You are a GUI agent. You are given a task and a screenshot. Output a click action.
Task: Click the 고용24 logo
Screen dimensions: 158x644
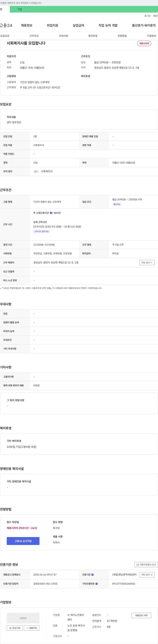click(x=6, y=25)
